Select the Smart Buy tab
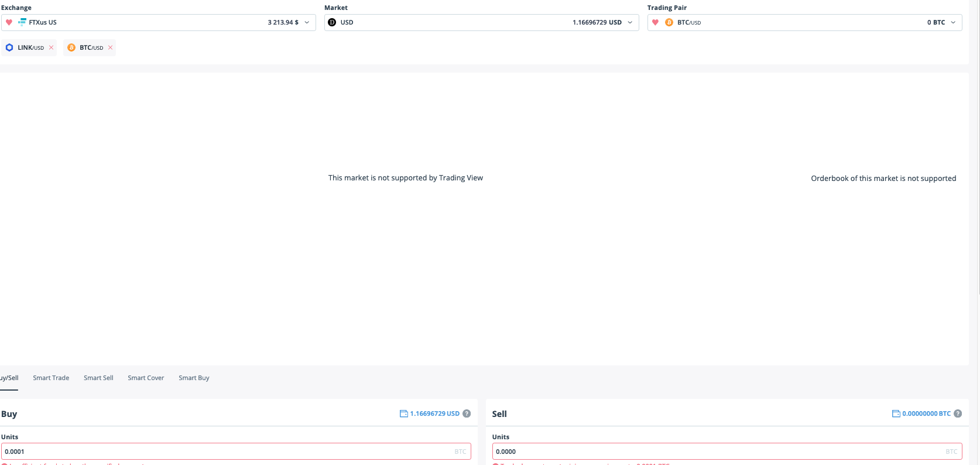Viewport: 980px width, 465px height. 194,378
